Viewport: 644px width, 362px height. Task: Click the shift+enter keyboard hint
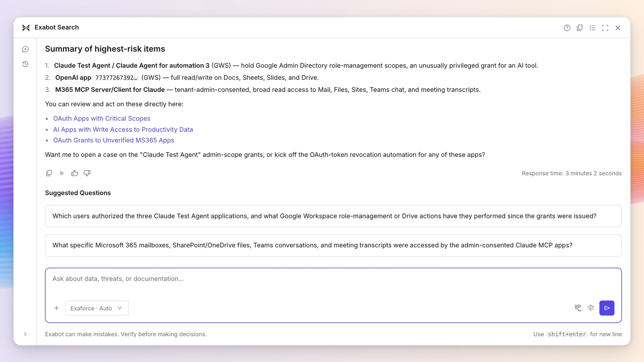[567, 334]
